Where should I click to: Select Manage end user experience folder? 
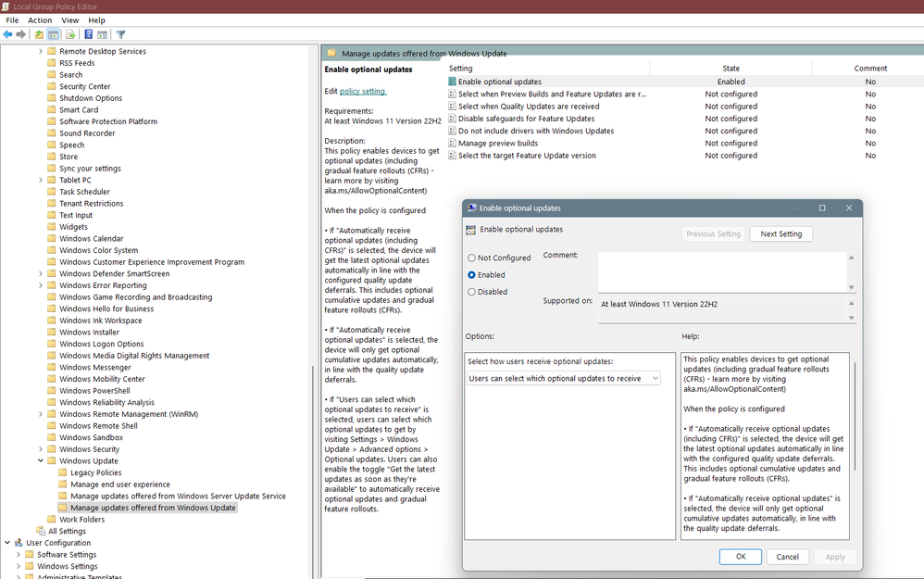tap(120, 485)
